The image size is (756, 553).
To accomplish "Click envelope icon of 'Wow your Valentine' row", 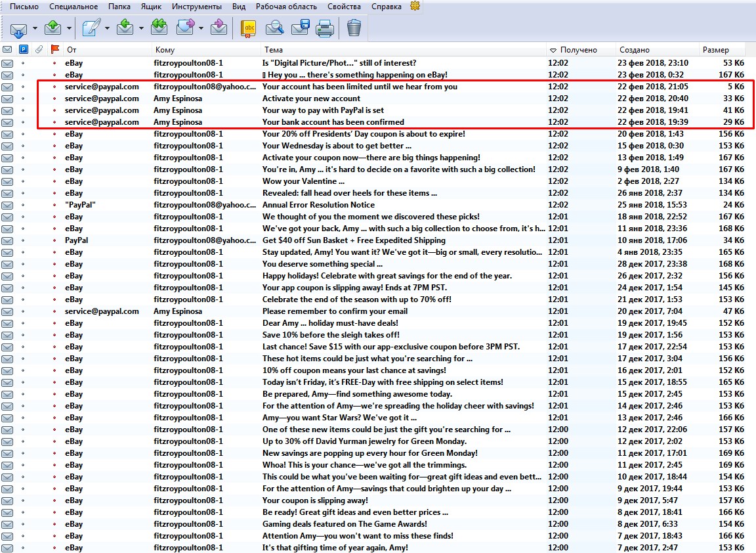I will coord(7,181).
